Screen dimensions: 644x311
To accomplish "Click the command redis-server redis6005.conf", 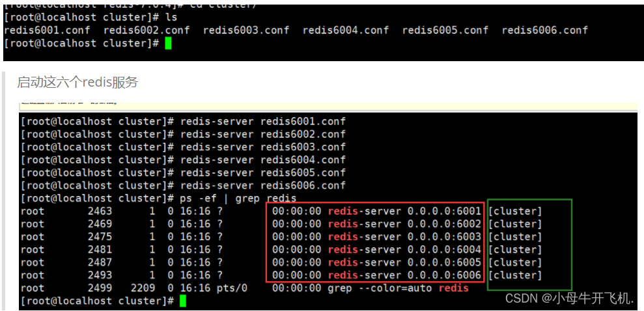I will (x=263, y=172).
